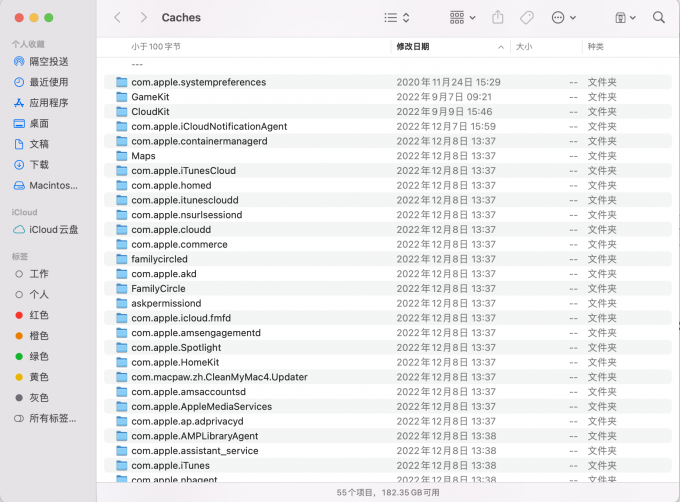Select the Macintos... disk in sidebar
The image size is (680, 502).
click(46, 186)
